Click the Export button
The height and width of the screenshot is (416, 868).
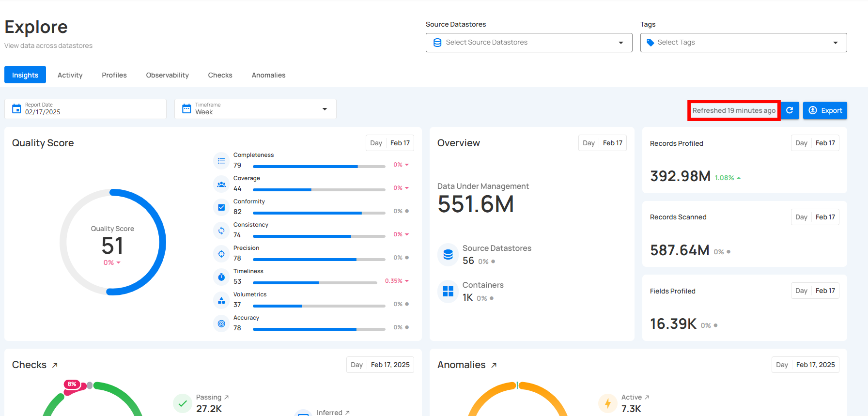tap(825, 110)
